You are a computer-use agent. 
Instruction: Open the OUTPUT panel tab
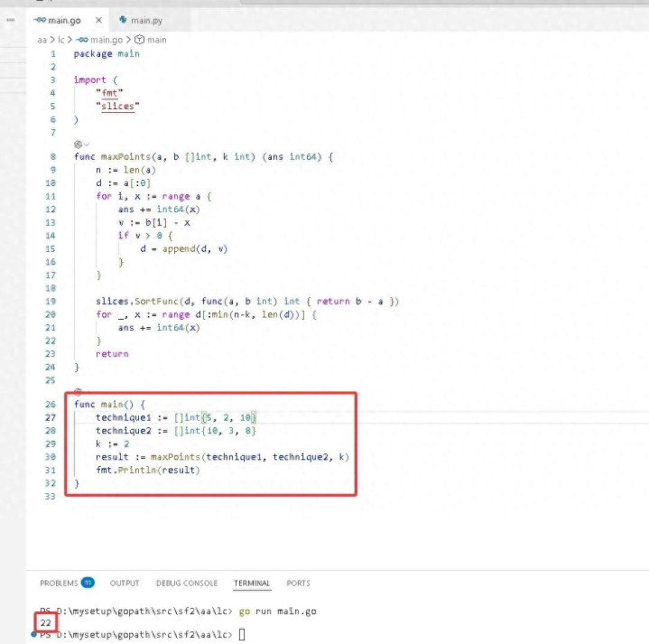point(125,583)
